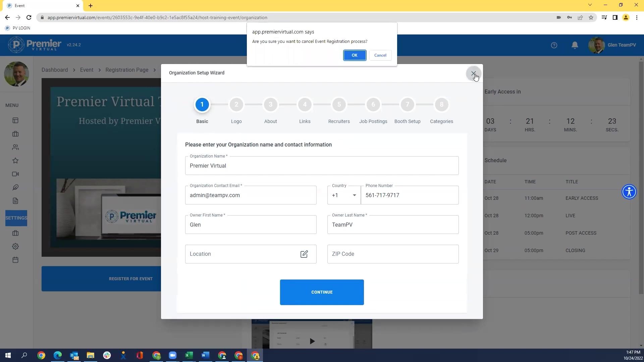Play the video thumbnail below the wizard
This screenshot has height=362, width=644.
(312, 341)
